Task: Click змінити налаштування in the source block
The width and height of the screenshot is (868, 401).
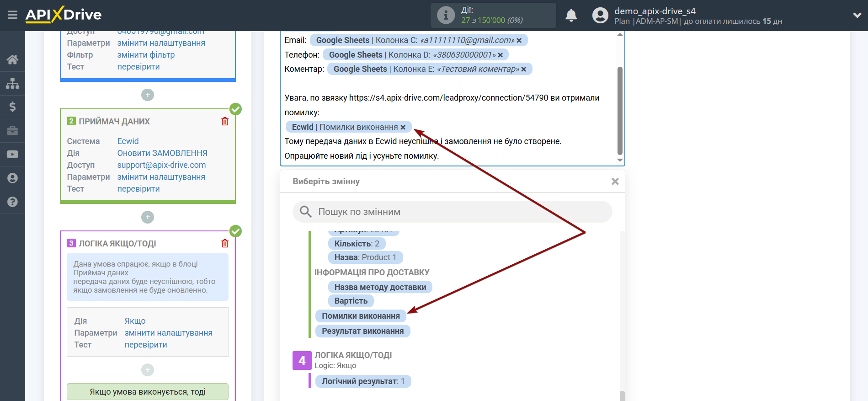Action: [161, 43]
